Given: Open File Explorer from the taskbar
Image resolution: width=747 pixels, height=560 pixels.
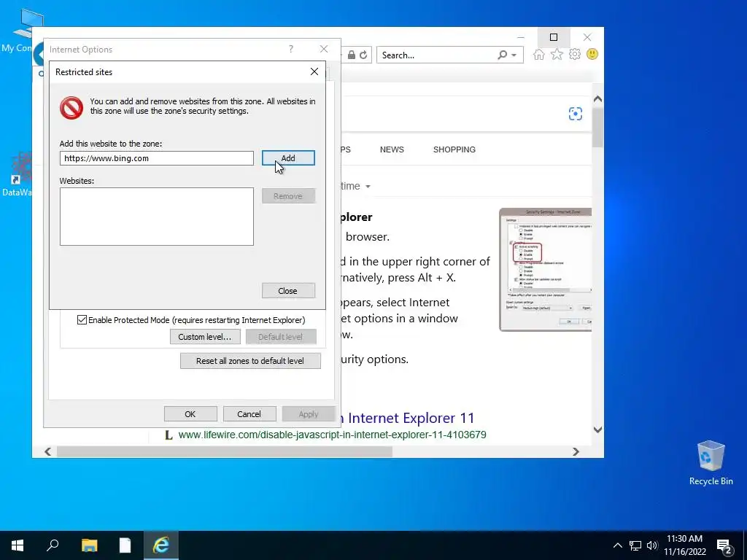Looking at the screenshot, I should pos(89,545).
